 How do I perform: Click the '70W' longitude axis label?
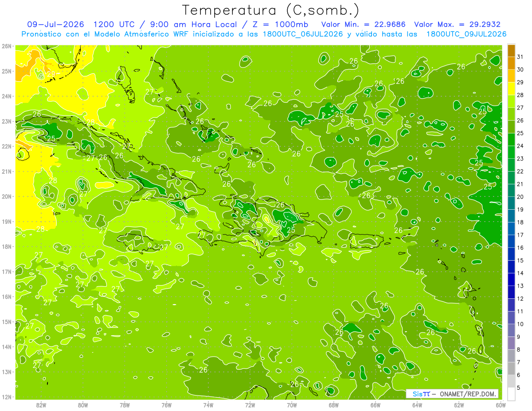point(292,405)
